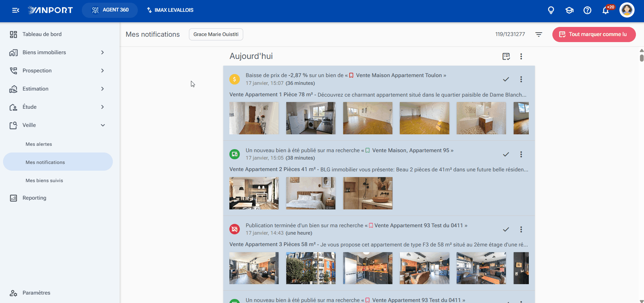
Task: Open the user profile avatar
Action: click(627, 10)
